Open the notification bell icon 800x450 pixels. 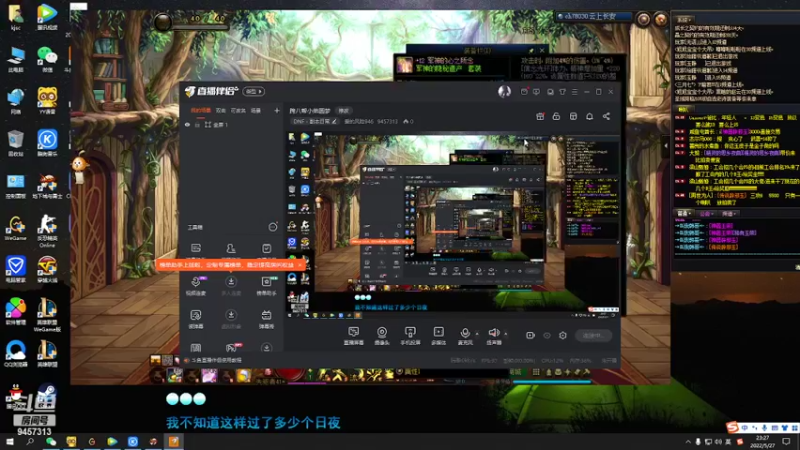[589, 116]
